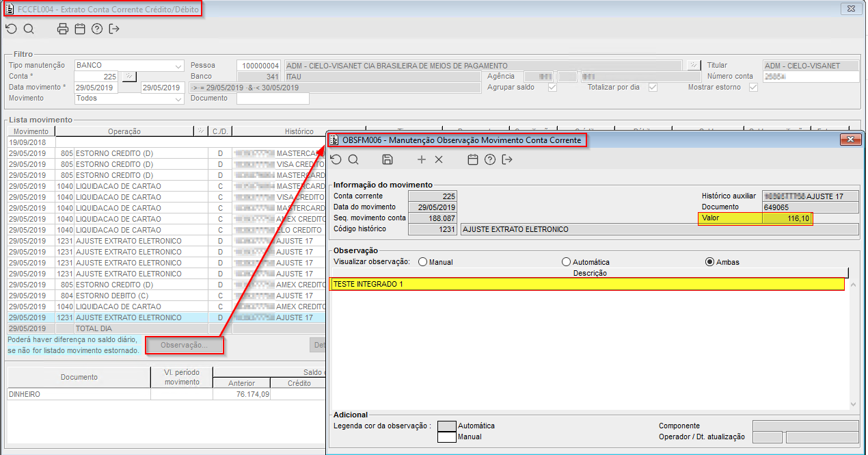Click the 76.174,09 anterior balance cell
Image resolution: width=868 pixels, height=455 pixels.
tap(242, 394)
